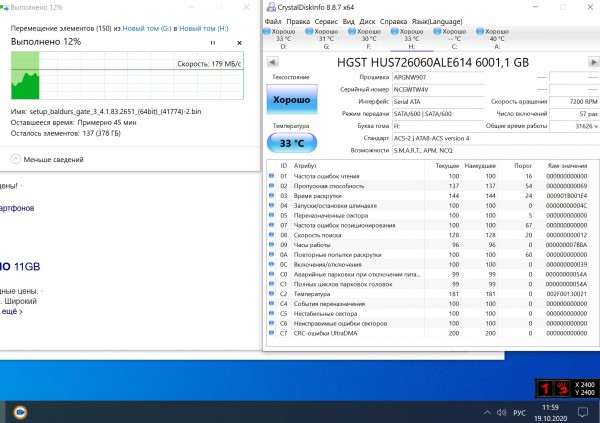The height and width of the screenshot is (423, 600).
Task: Open source link Новый том (G:)
Action: coord(145,30)
